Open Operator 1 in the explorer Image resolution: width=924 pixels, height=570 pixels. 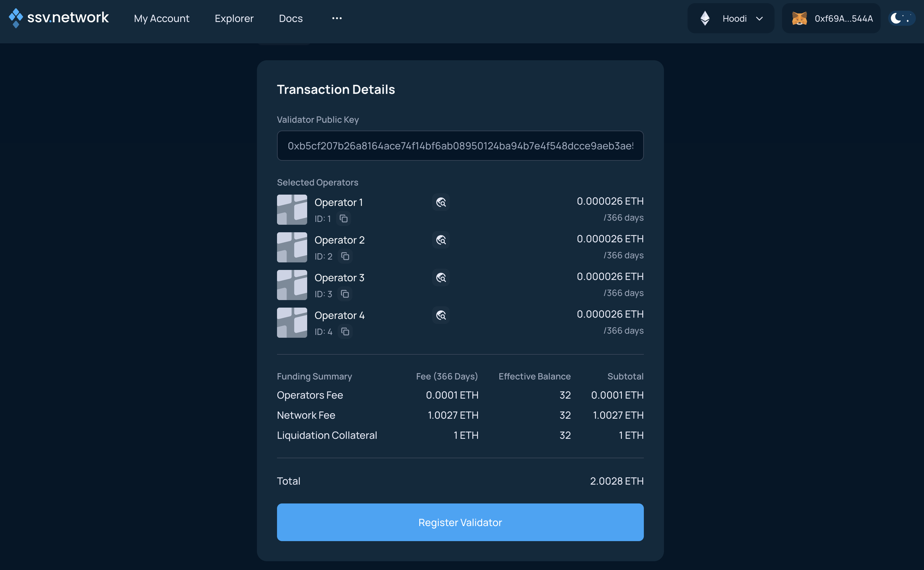[441, 202]
